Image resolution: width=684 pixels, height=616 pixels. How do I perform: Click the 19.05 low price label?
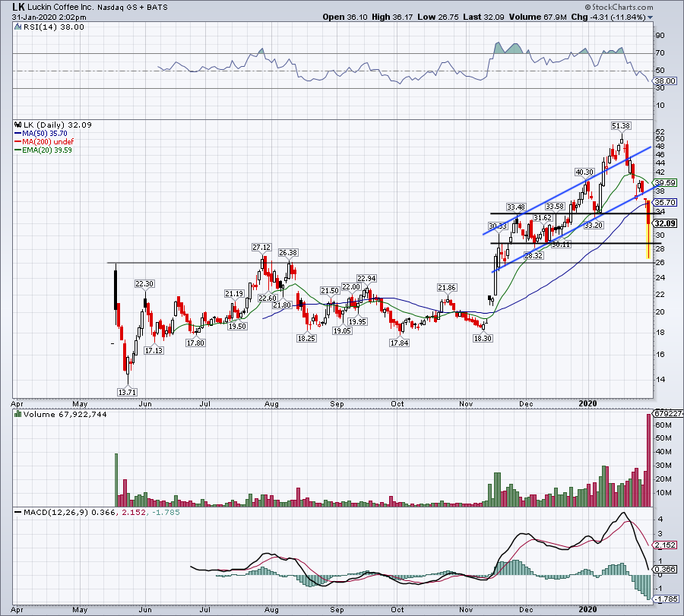point(343,330)
